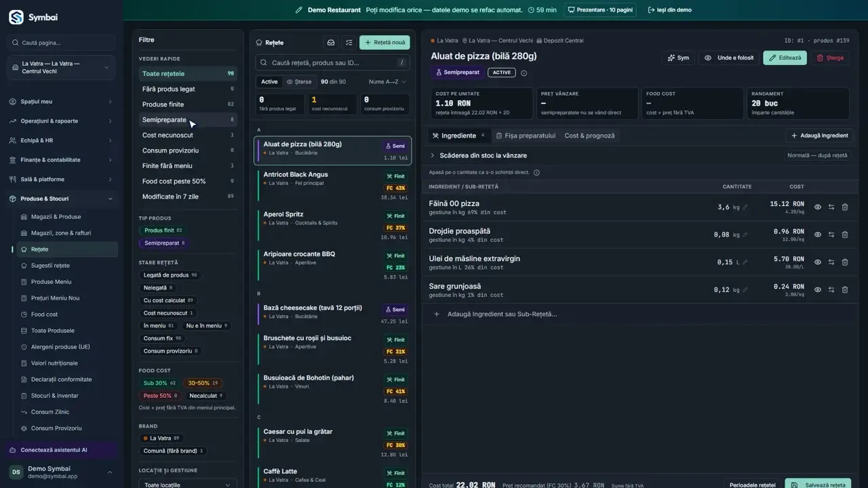868x488 pixels.
Task: Delete the Sare grunjoasă ingredient row
Action: tap(845, 290)
